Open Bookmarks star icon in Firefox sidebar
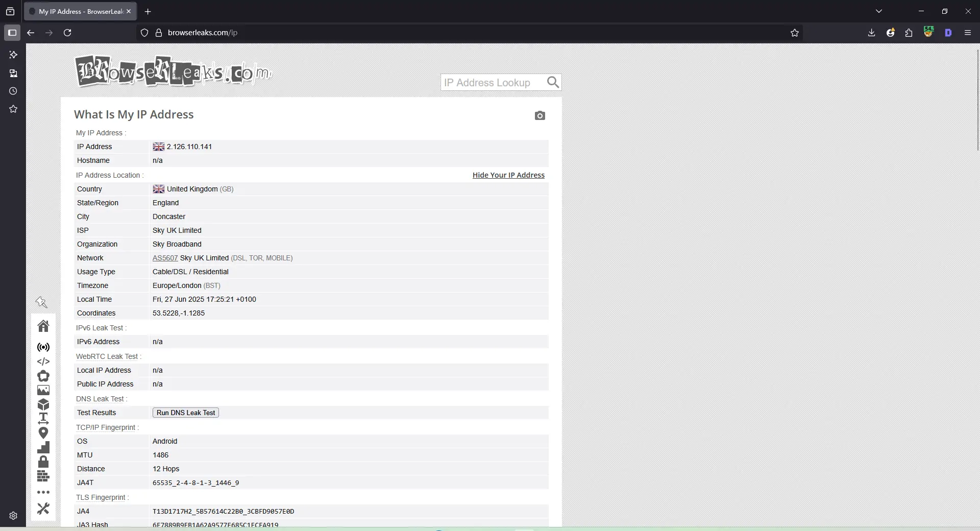This screenshot has height=531, width=980. [13, 109]
